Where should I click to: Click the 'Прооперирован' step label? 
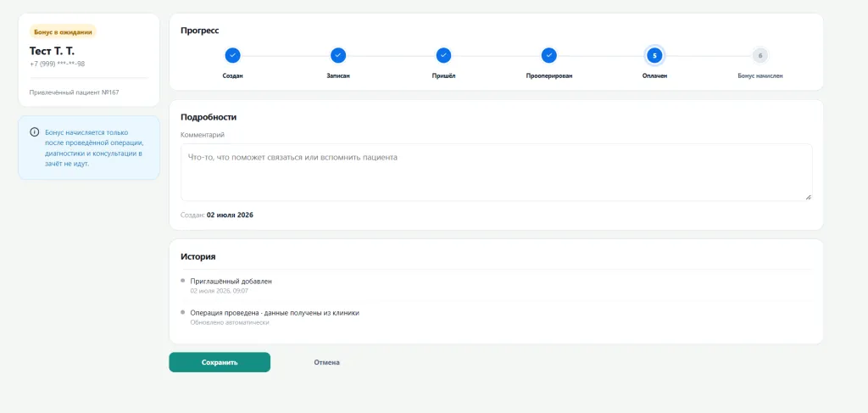pos(548,75)
